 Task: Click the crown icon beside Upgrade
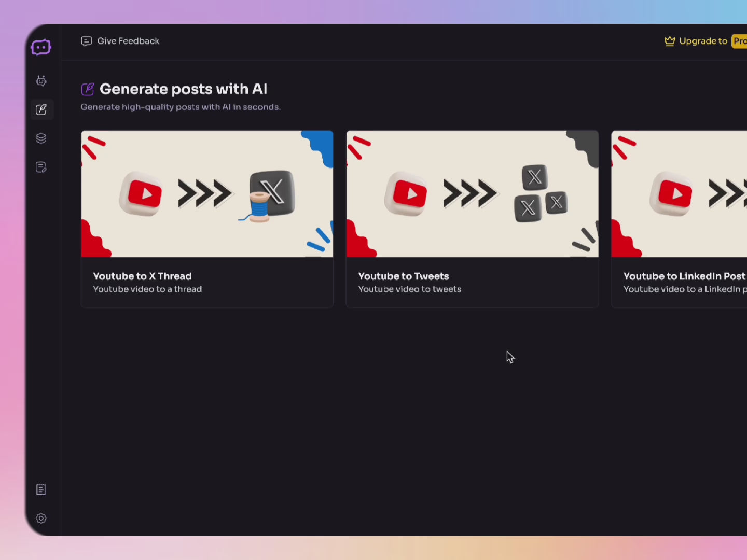coord(670,41)
